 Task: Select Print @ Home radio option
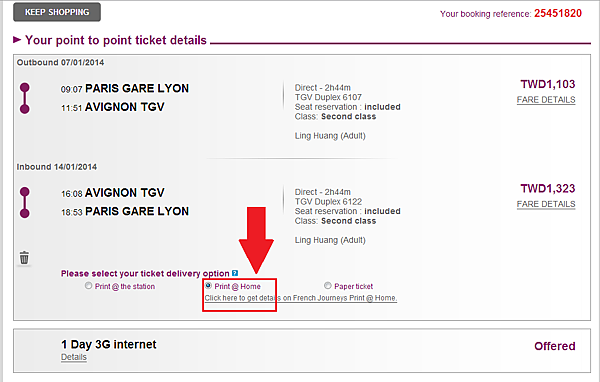(209, 286)
